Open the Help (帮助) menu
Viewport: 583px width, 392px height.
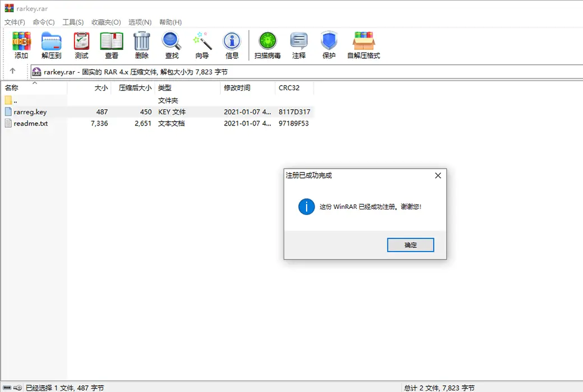170,22
